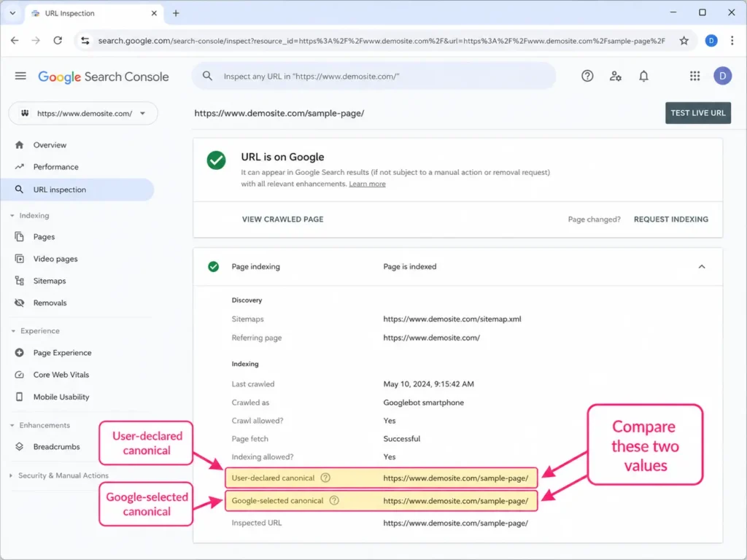This screenshot has height=560, width=747.
Task: Open the purple D account avatar
Action: [722, 76]
